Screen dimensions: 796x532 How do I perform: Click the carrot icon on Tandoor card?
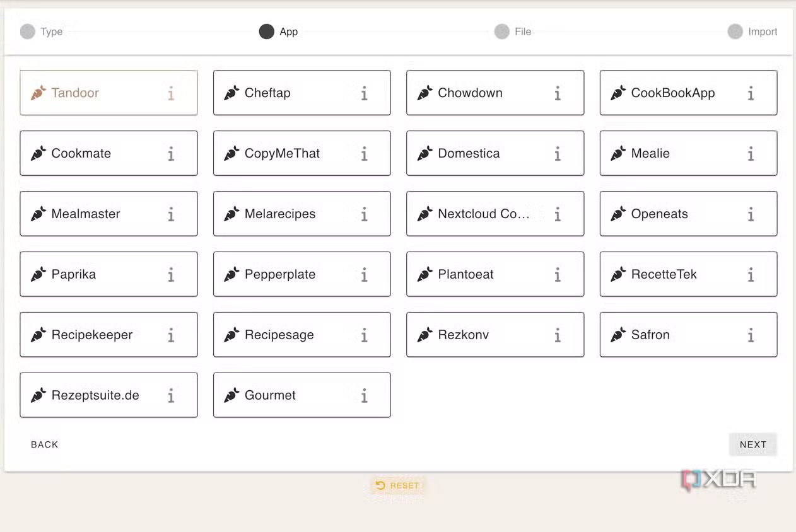coord(38,93)
